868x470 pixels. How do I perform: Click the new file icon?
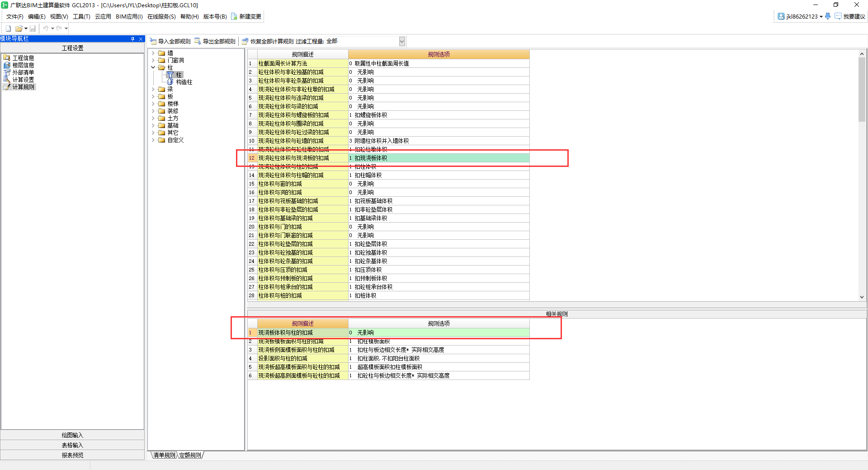point(8,28)
